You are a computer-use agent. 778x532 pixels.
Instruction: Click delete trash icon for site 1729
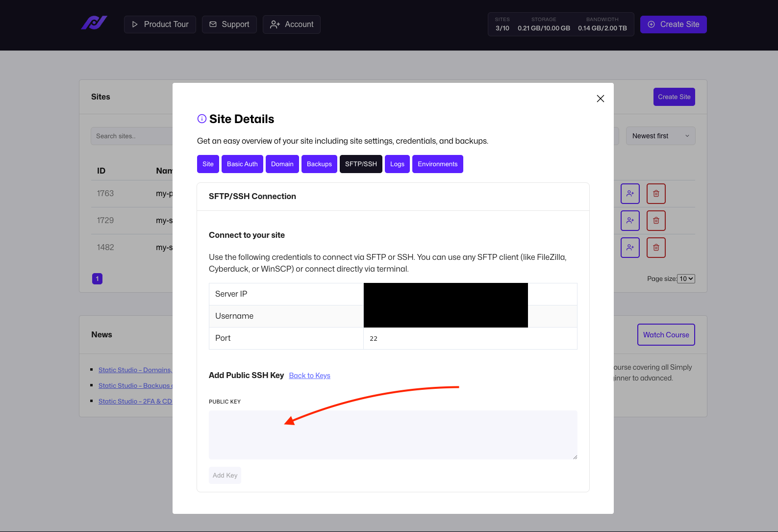[x=656, y=221]
